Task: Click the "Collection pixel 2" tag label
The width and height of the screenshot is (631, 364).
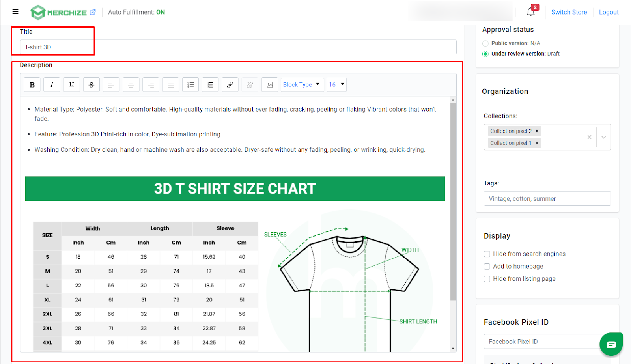Action: 511,131
